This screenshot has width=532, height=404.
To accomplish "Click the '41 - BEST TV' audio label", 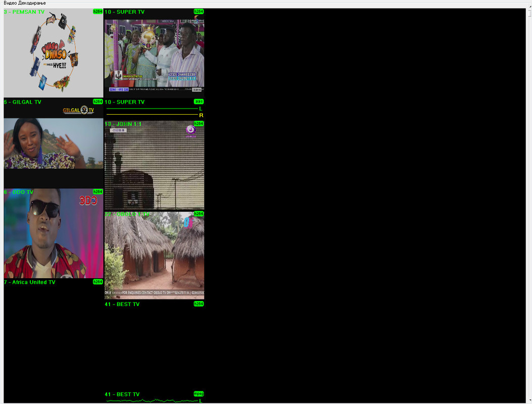I will (122, 394).
